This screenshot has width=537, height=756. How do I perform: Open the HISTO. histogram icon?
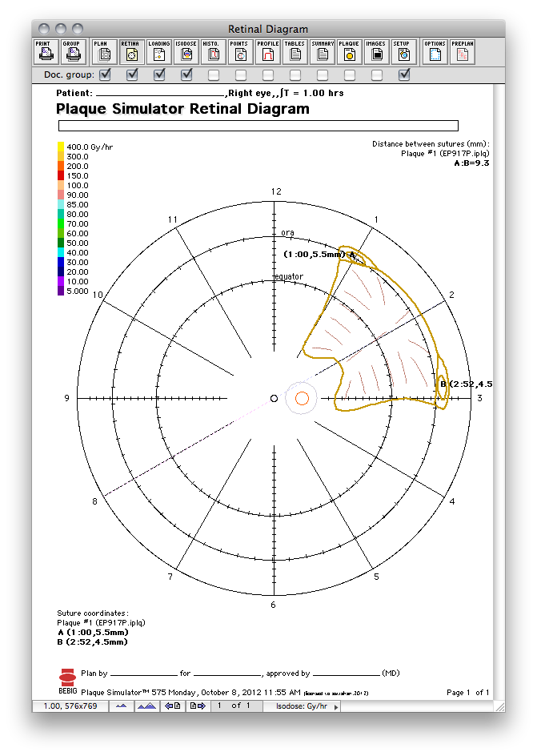(214, 52)
